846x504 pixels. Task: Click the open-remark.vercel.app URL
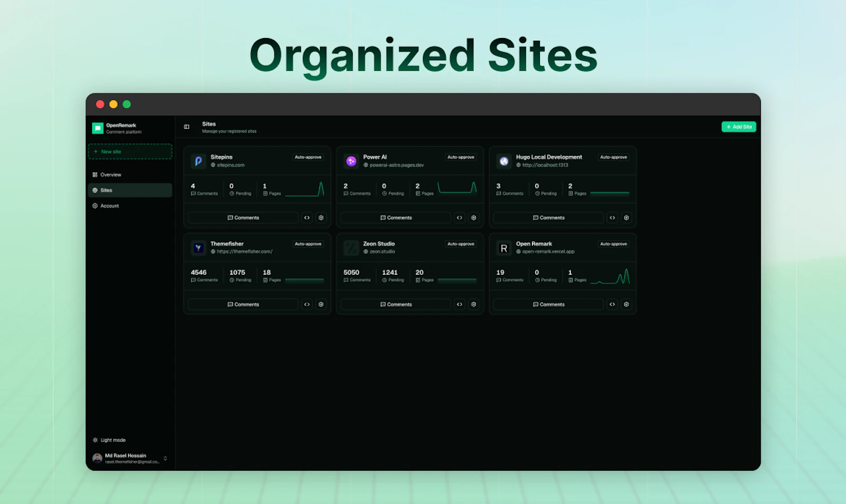point(548,251)
